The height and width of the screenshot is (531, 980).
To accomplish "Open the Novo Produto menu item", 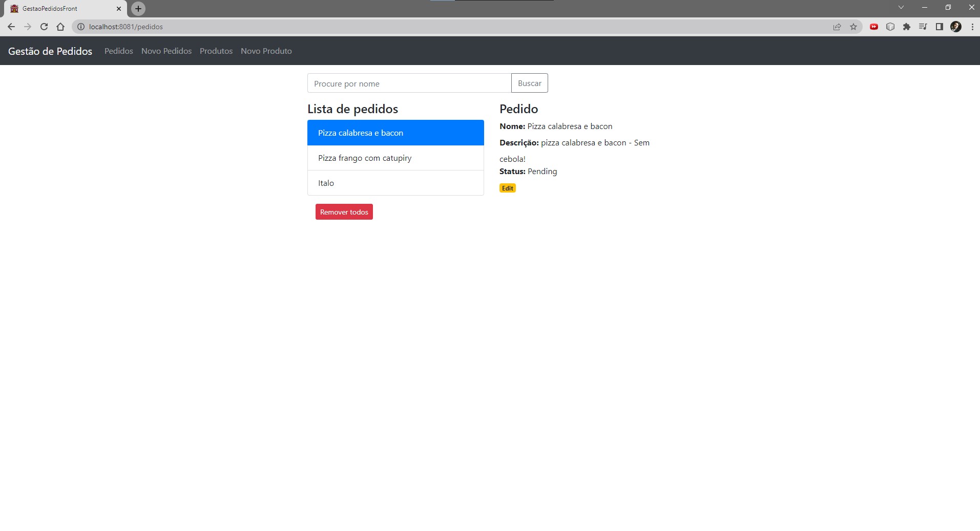I will (x=266, y=51).
